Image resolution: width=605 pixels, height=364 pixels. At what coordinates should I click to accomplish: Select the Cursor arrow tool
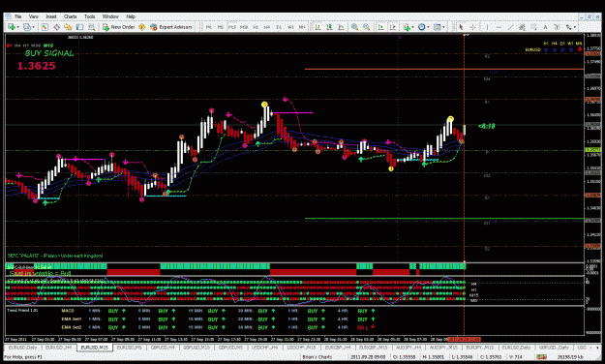point(461,27)
